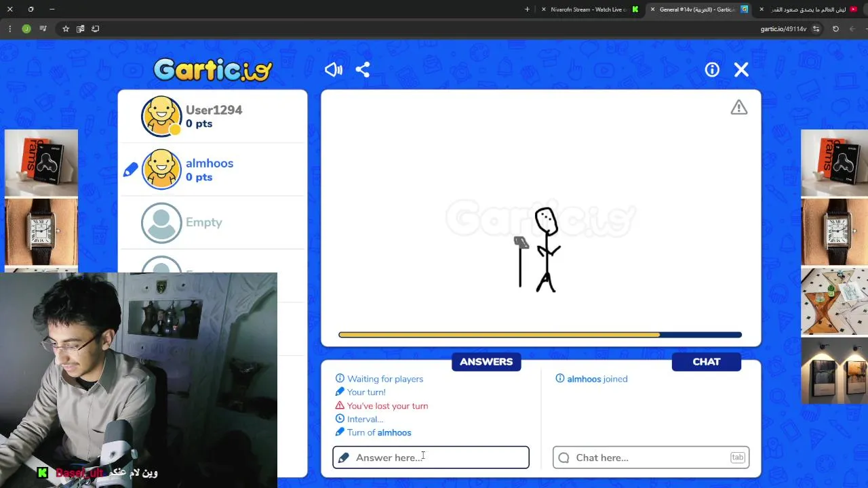This screenshot has height=488, width=868.
Task: Click "You've lost your turn" message
Action: click(x=387, y=406)
